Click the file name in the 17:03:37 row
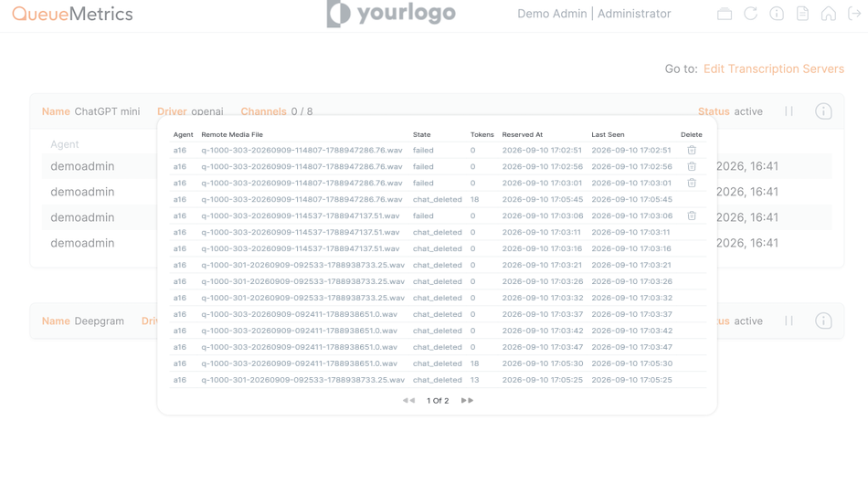The width and height of the screenshot is (868, 484). [299, 314]
